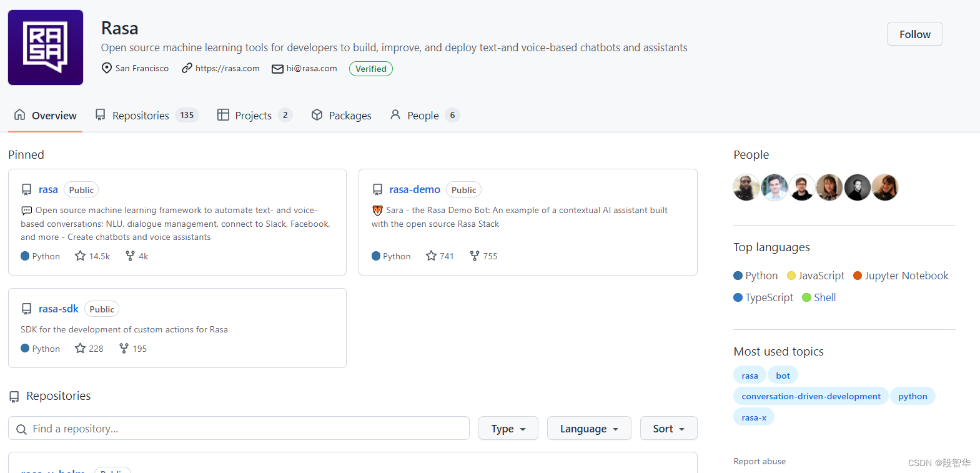
Task: Open the https://rasa.com website link
Action: click(227, 68)
